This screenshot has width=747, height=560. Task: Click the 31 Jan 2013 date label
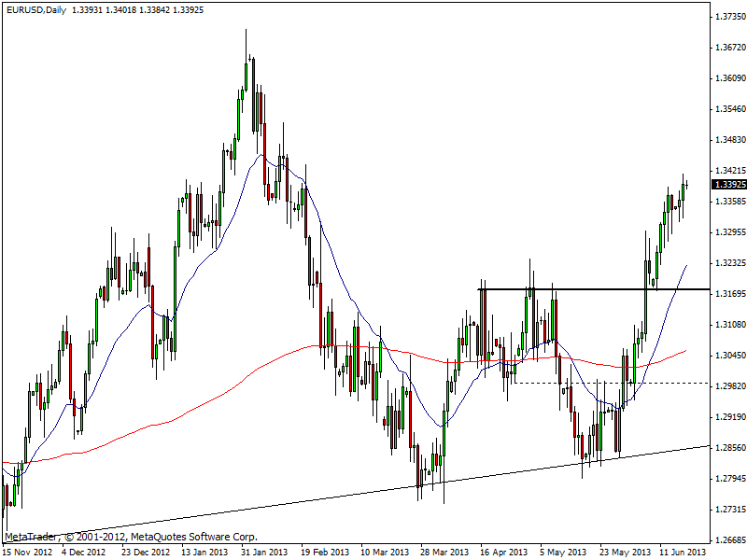click(264, 552)
